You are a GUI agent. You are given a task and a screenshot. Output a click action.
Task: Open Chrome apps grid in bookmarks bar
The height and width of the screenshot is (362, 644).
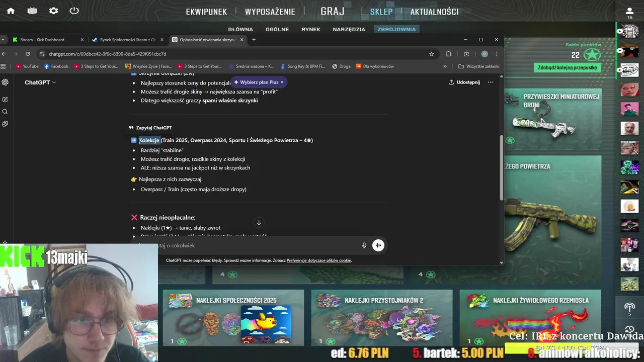(x=4, y=66)
